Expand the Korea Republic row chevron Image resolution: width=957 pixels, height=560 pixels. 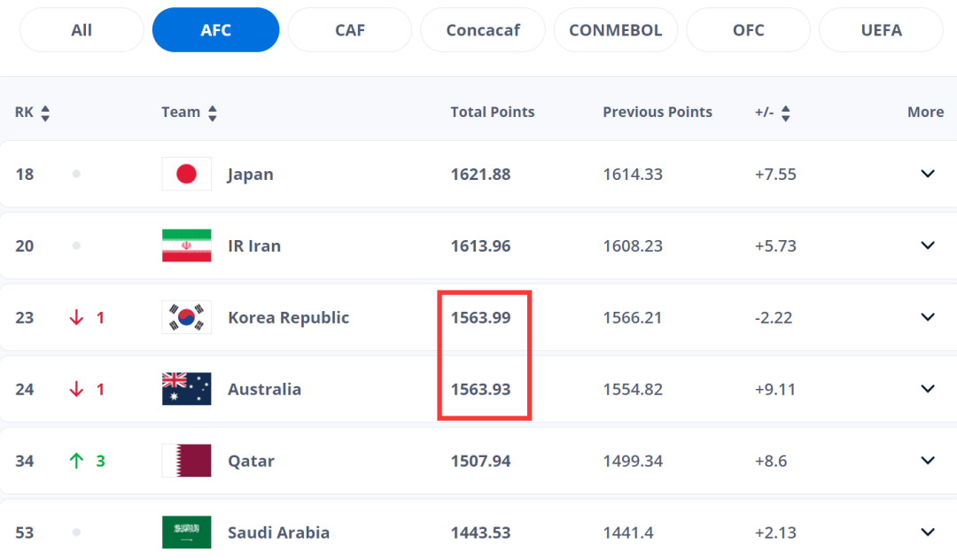point(928,317)
